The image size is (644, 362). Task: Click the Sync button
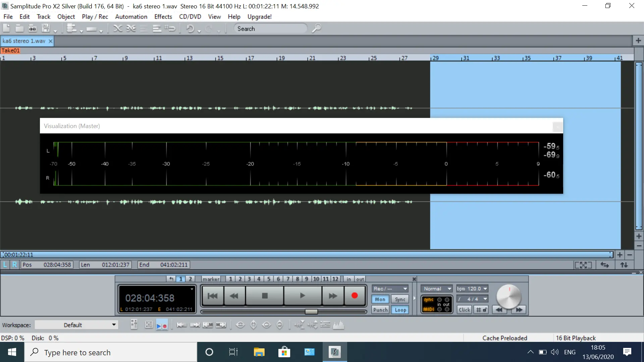[x=400, y=299]
